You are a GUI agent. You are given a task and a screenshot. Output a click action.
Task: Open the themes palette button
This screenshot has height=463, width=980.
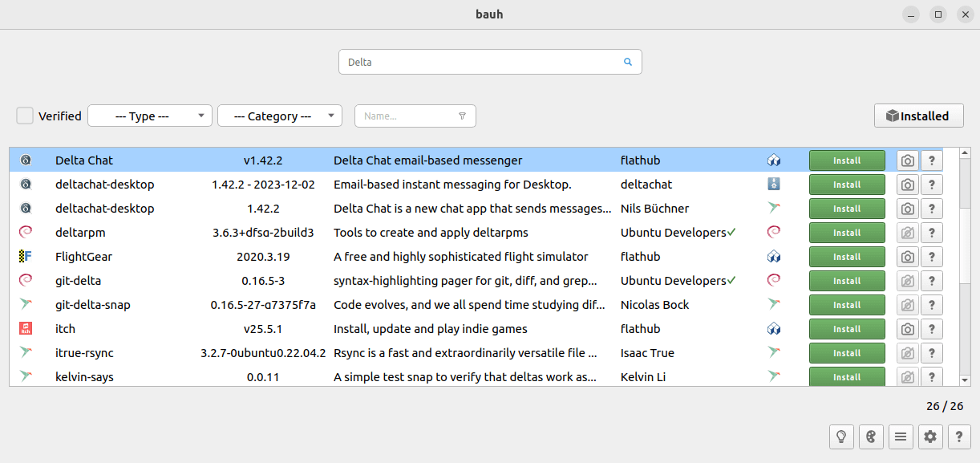pos(871,437)
